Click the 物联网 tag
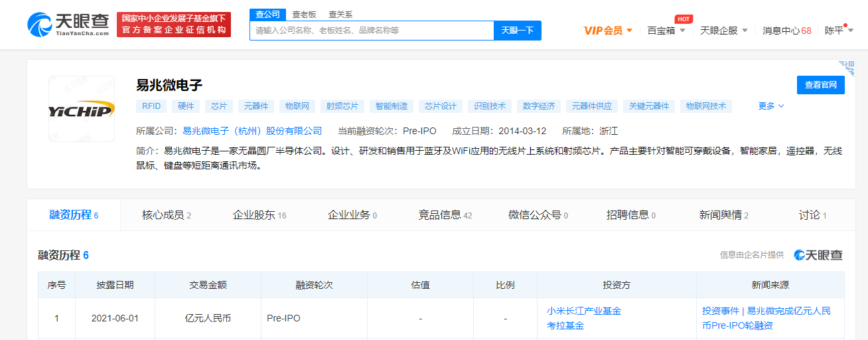The height and width of the screenshot is (340, 868). tap(297, 106)
